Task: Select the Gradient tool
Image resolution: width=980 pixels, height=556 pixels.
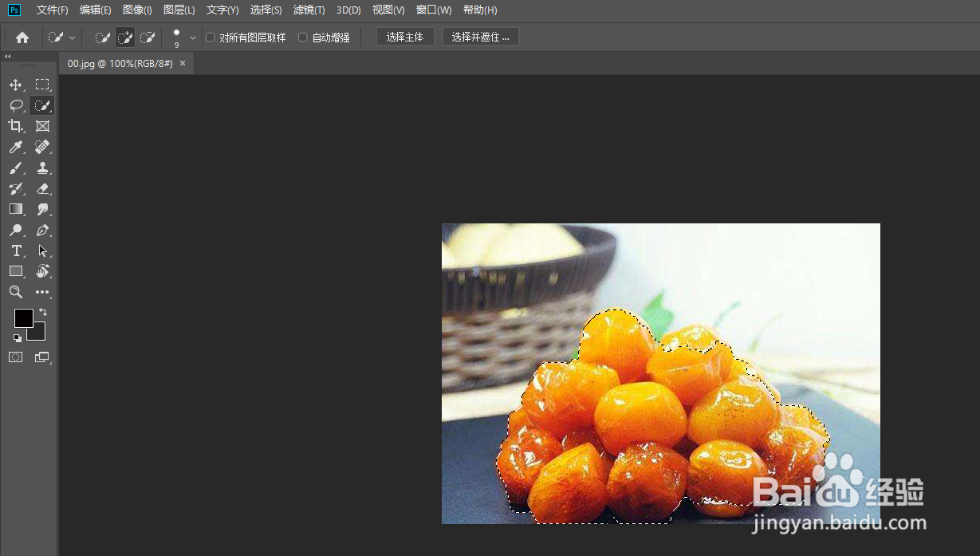Action: [16, 209]
